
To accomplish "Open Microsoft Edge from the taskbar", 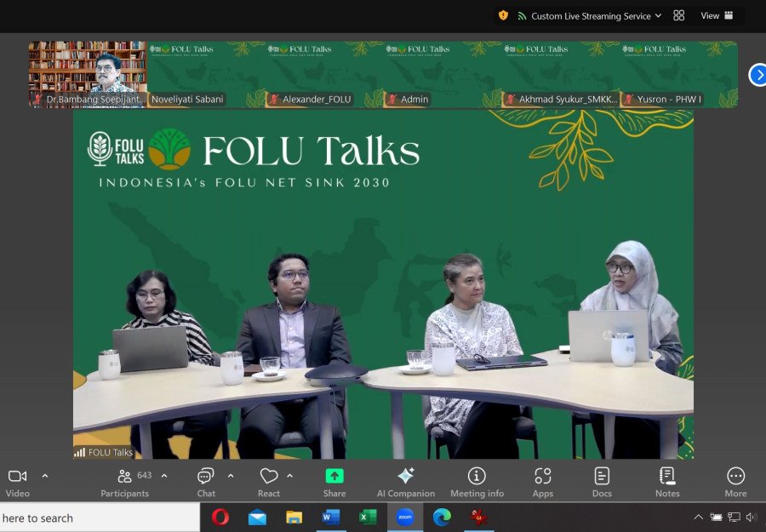I will coord(442,517).
